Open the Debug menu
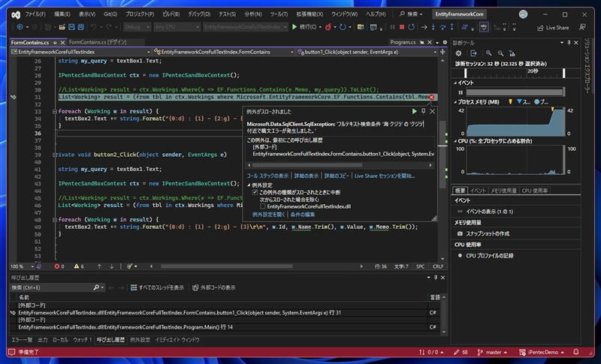Screen dimensions: 601x364 click(199, 14)
